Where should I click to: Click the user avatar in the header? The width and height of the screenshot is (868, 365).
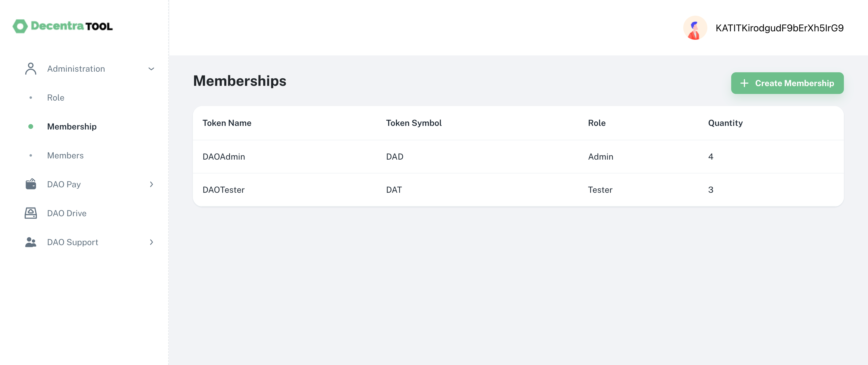tap(695, 28)
